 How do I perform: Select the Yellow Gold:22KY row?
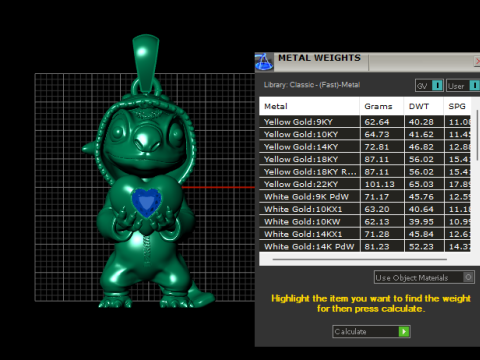[365, 184]
